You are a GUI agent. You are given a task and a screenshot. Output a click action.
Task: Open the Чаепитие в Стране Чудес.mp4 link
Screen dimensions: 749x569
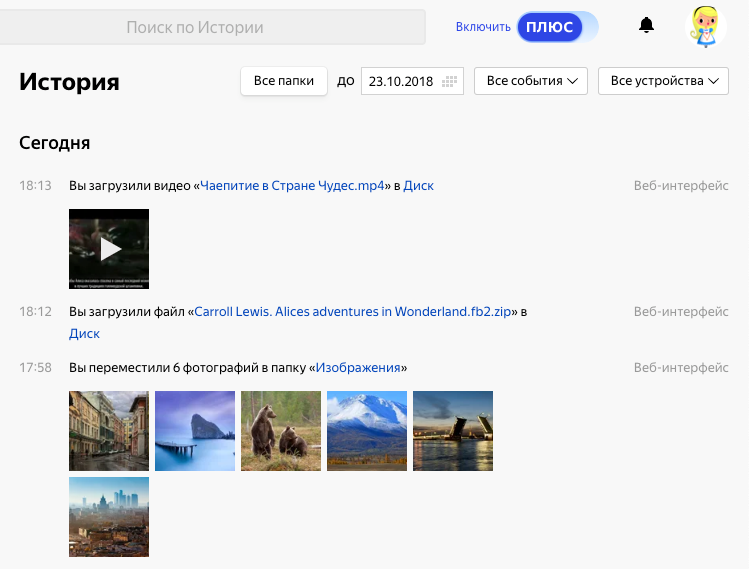[x=293, y=186]
